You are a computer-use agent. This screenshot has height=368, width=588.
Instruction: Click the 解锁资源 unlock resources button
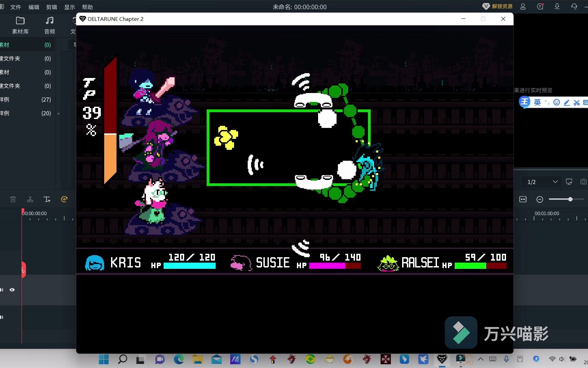coord(497,6)
